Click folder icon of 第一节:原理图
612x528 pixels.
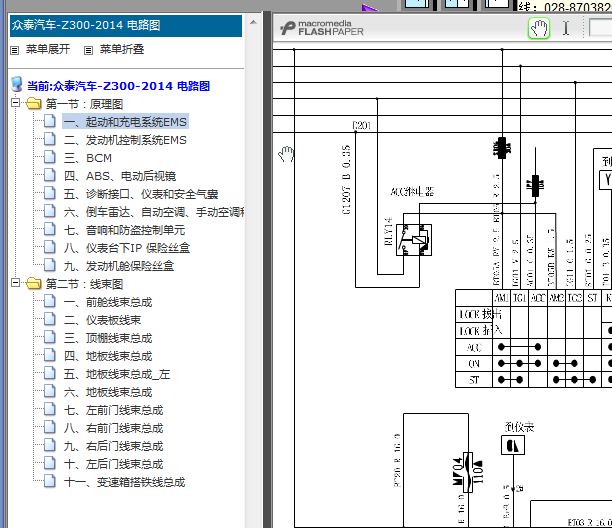point(34,103)
